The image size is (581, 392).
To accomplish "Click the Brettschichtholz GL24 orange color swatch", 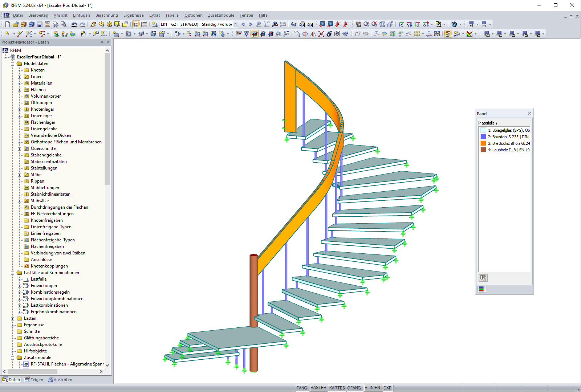I will click(x=483, y=143).
